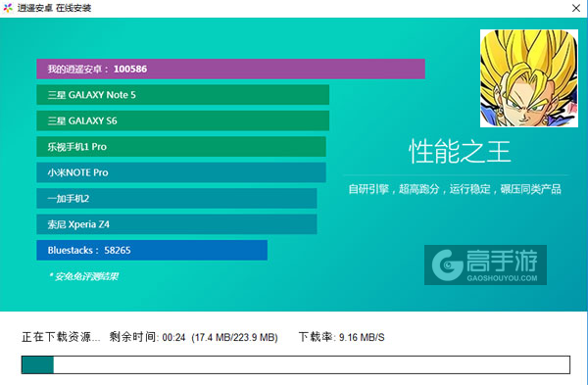Select the 乐视手机1 Pro bar
This screenshot has width=588, height=385.
click(x=181, y=147)
